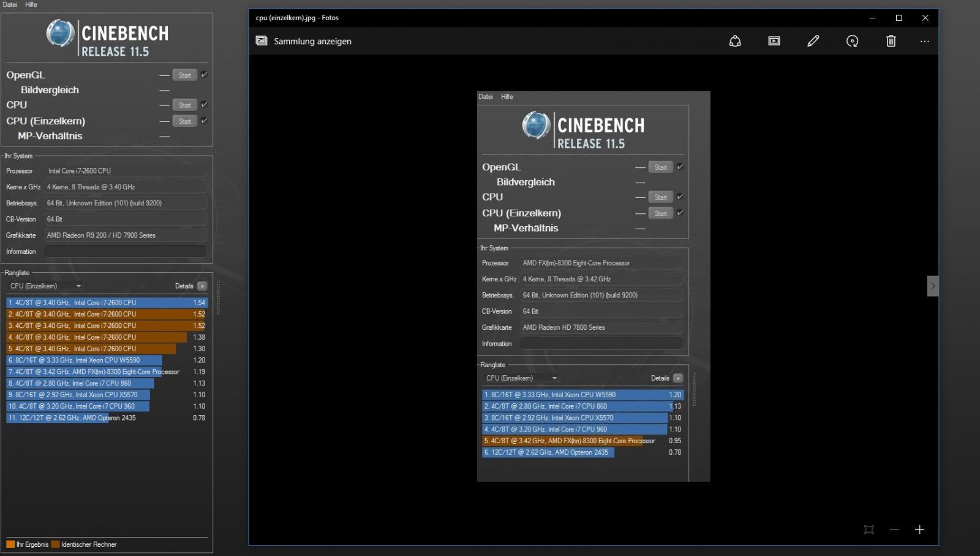Select the Intel Xeon CPU W5590 ranking entry
This screenshot has width=980, height=556.
click(x=107, y=360)
